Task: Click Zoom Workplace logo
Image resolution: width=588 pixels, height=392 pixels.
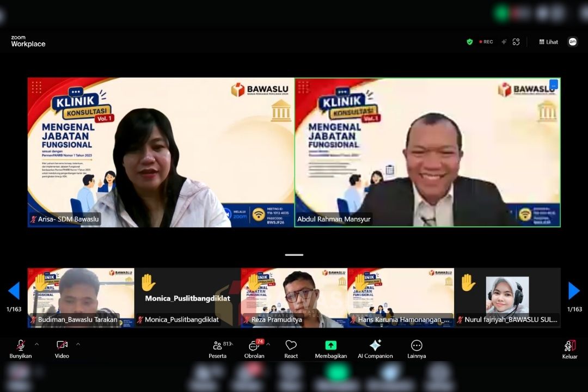Action: click(x=28, y=41)
